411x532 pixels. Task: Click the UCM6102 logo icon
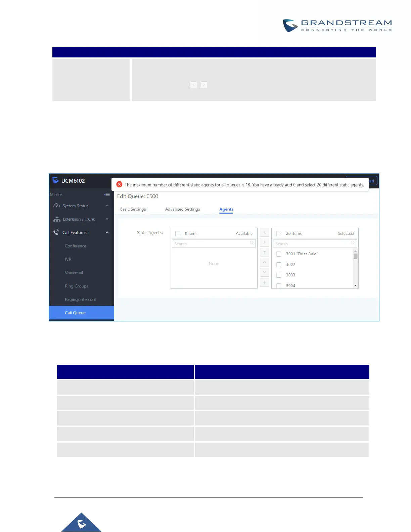pyautogui.click(x=56, y=180)
